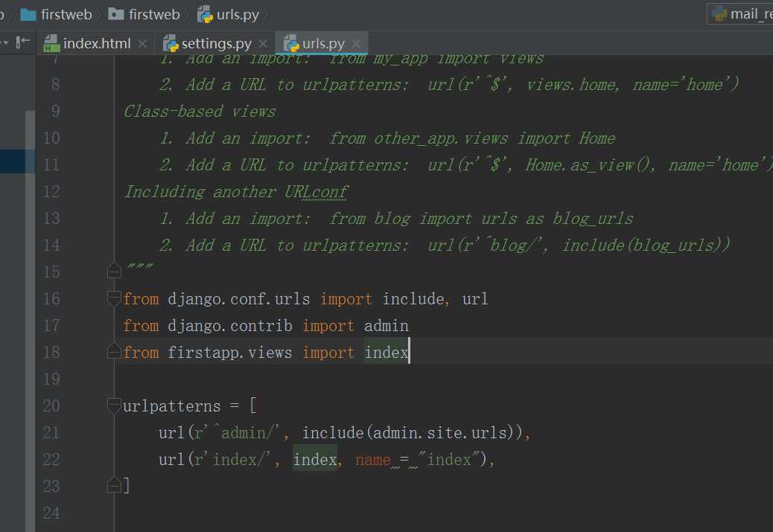This screenshot has width=773, height=532.
Task: Click the second firstweb package folder icon
Action: coord(115,14)
